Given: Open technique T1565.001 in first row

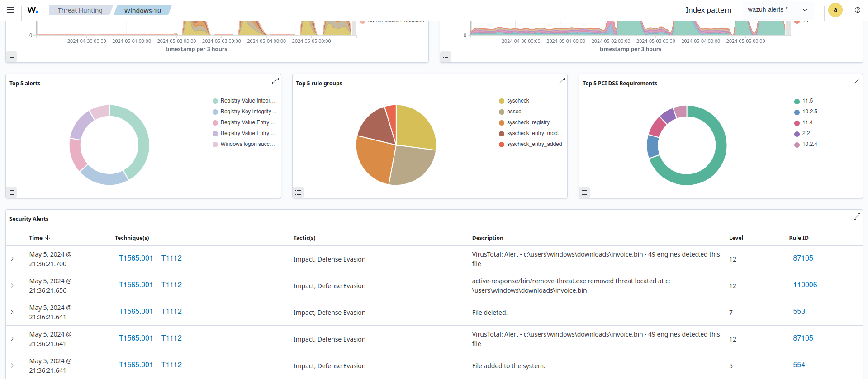Looking at the screenshot, I should (x=136, y=258).
